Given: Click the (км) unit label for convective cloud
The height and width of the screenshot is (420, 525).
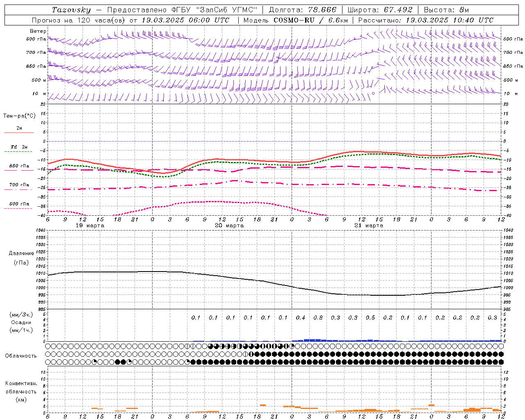Looking at the screenshot, I should pyautogui.click(x=21, y=399).
